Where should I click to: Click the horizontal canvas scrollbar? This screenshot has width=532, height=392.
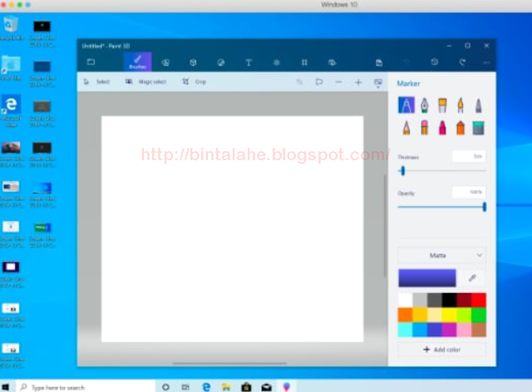[229, 363]
